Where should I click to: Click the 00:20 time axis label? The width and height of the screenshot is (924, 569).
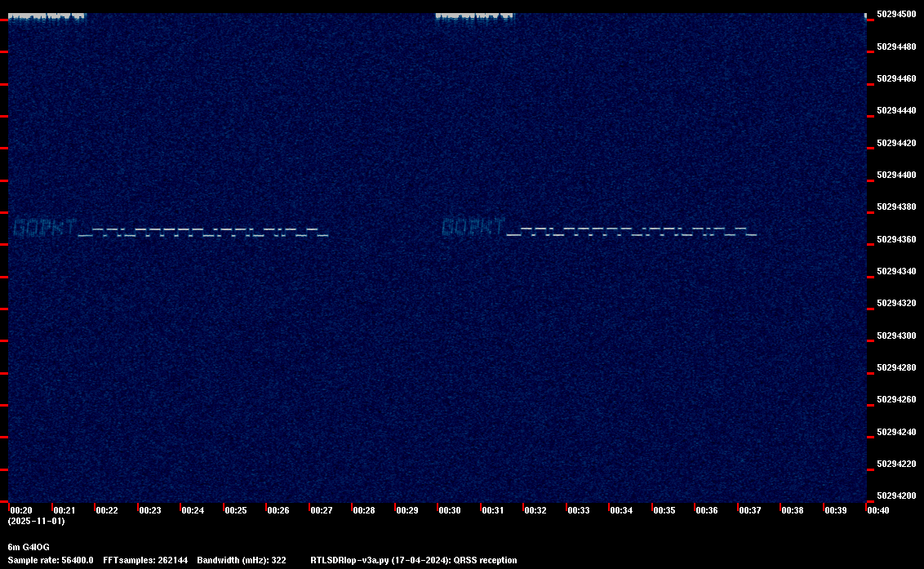(20, 510)
